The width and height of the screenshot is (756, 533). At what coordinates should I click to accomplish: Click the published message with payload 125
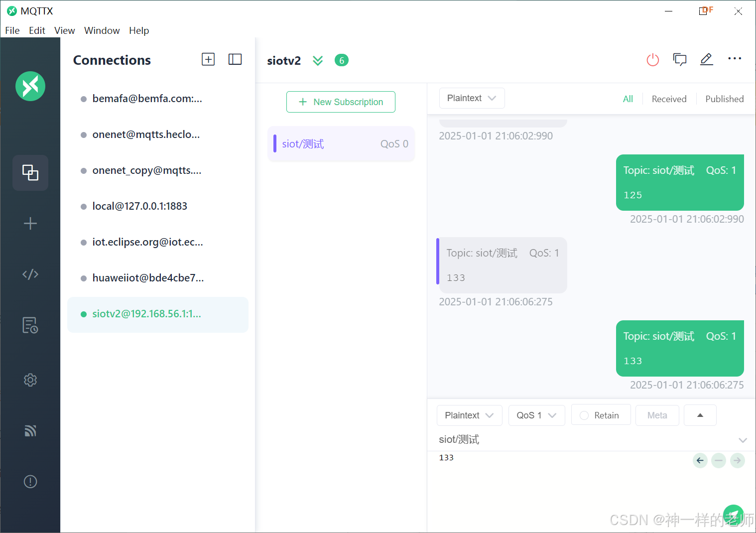click(680, 182)
